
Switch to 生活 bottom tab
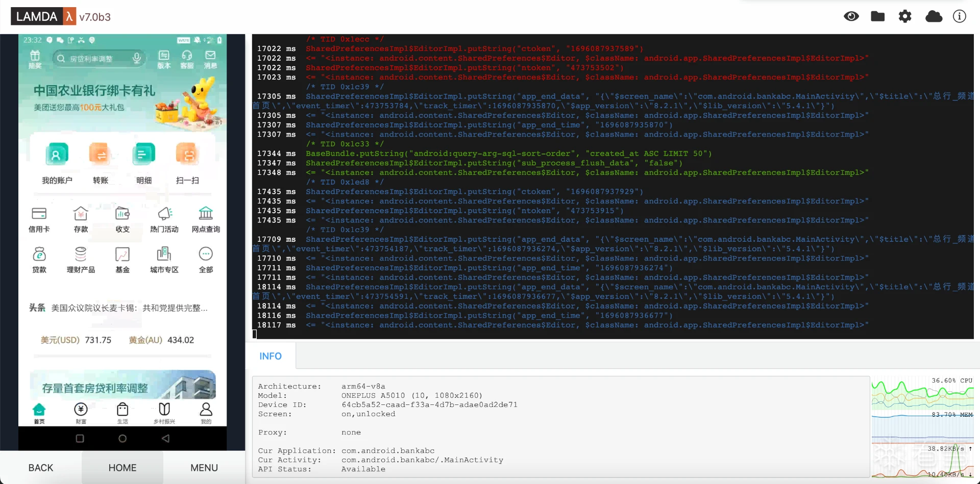point(122,413)
